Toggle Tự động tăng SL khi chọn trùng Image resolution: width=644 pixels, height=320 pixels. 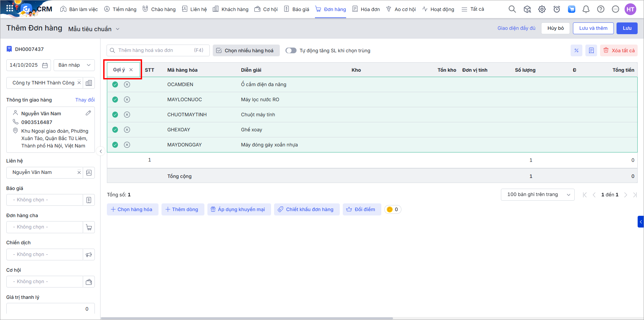point(291,51)
